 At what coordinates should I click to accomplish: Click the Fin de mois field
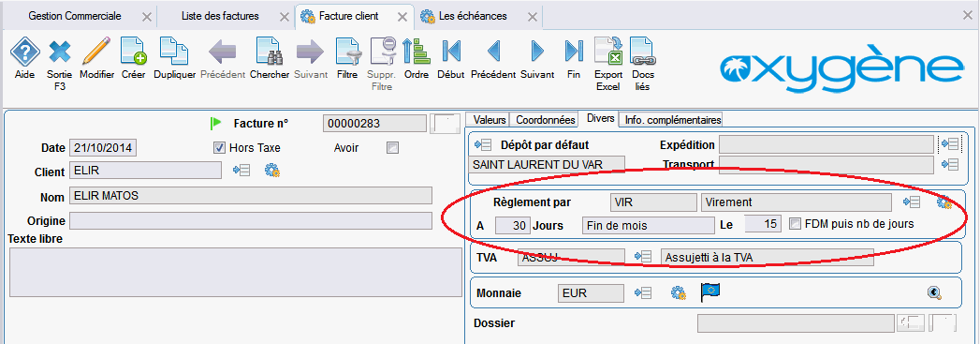point(648,225)
